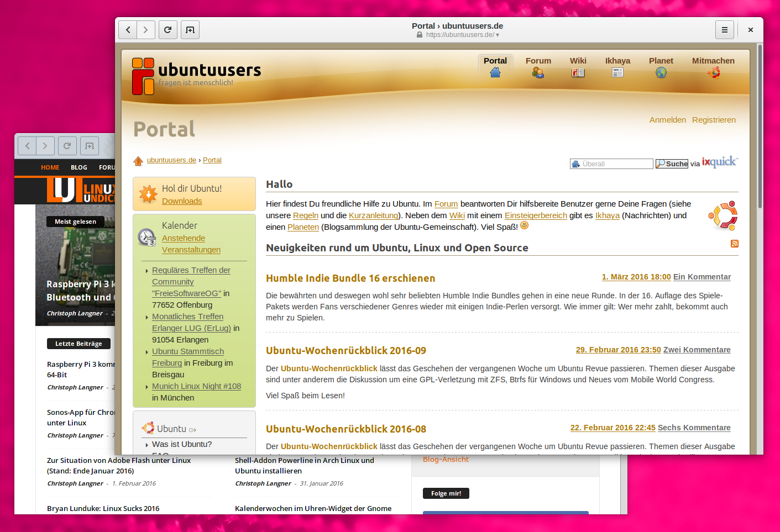Click the RSS feed icon beside Neuigkeiten heading

tap(734, 244)
